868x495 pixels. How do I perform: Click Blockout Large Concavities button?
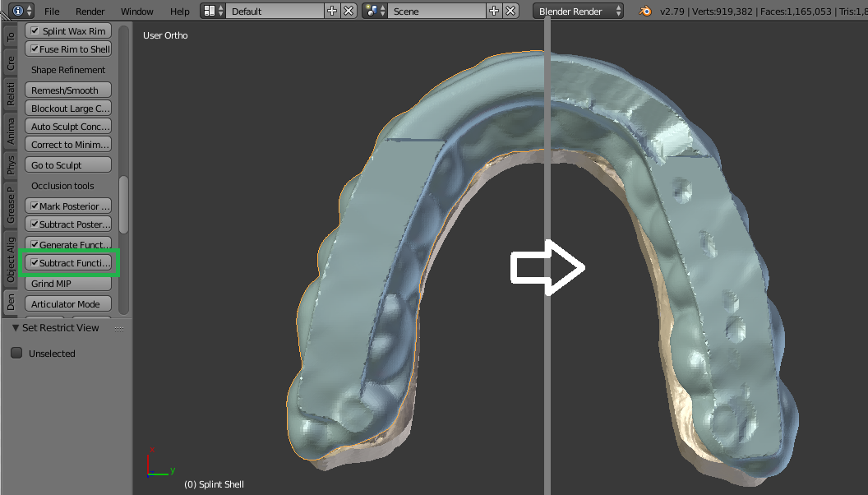(68, 108)
